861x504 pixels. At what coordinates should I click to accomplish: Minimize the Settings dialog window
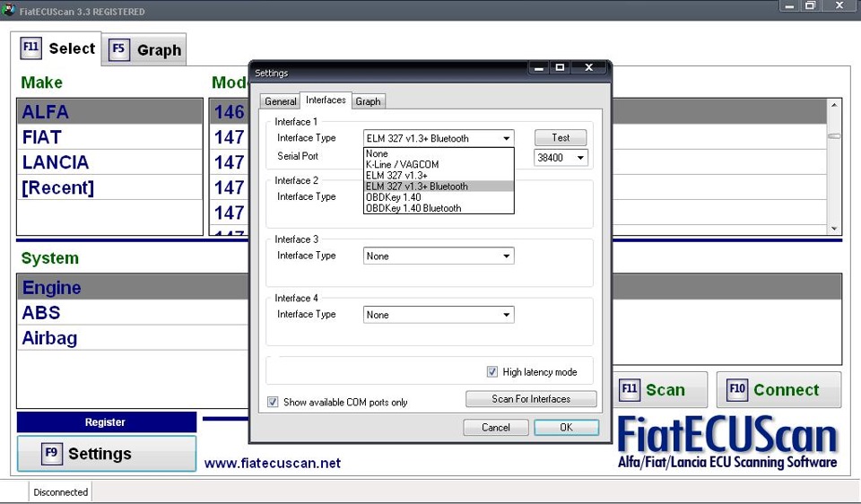point(539,67)
